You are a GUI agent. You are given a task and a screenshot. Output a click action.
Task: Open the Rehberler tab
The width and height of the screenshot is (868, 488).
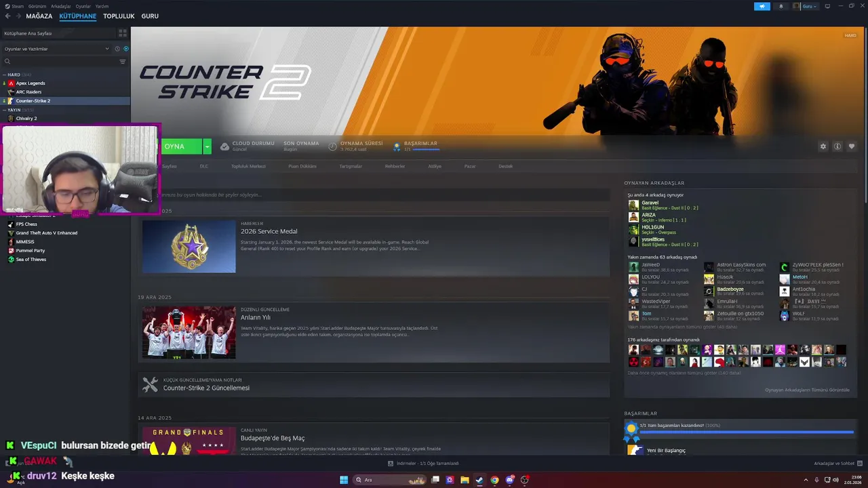pyautogui.click(x=395, y=166)
